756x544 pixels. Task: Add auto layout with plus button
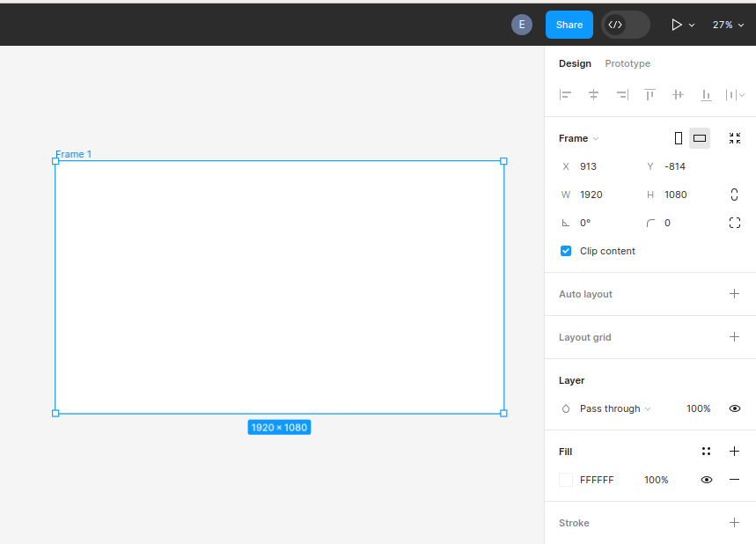pyautogui.click(x=735, y=294)
